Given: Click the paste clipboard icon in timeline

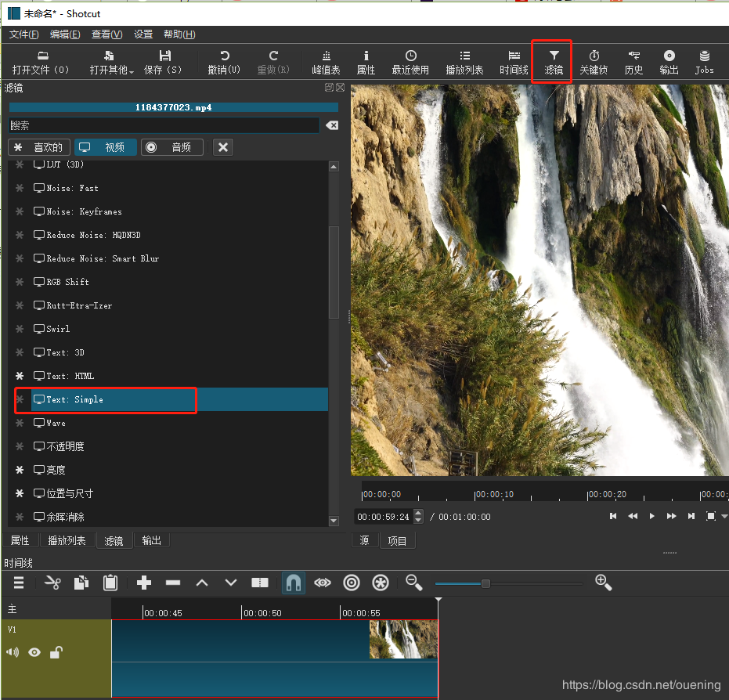Looking at the screenshot, I should pos(110,583).
